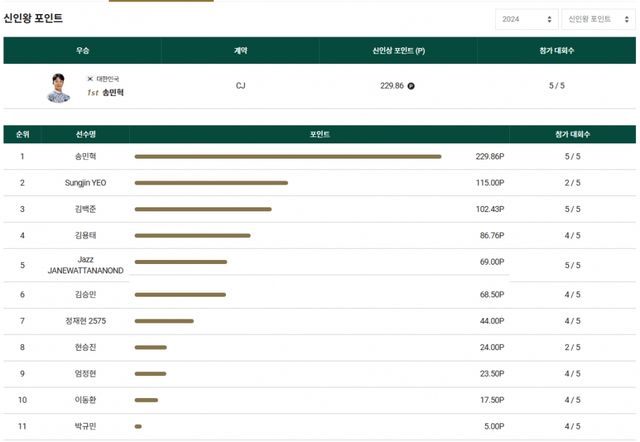This screenshot has height=442, width=640.
Task: Click the South Korea flag icon
Action: click(90, 78)
